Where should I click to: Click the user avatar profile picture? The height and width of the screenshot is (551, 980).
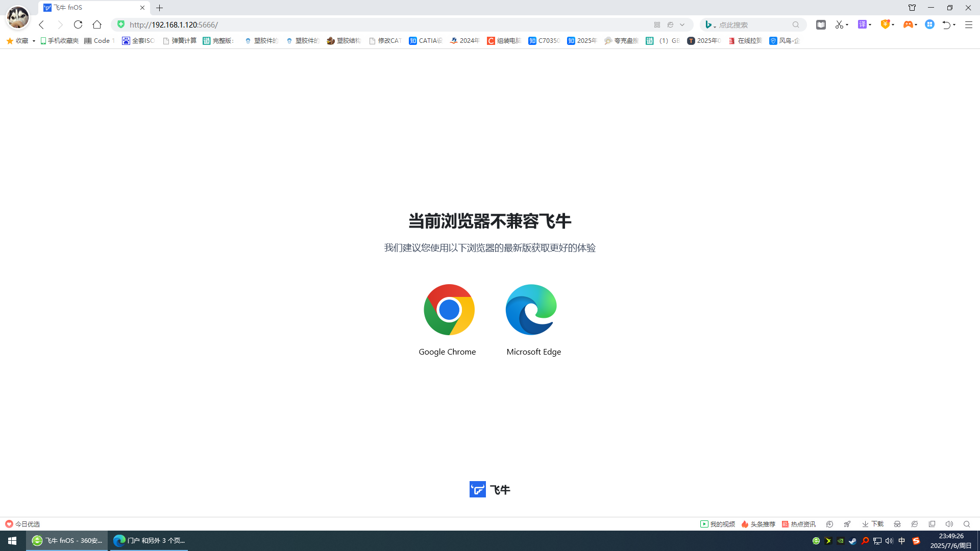tap(18, 17)
